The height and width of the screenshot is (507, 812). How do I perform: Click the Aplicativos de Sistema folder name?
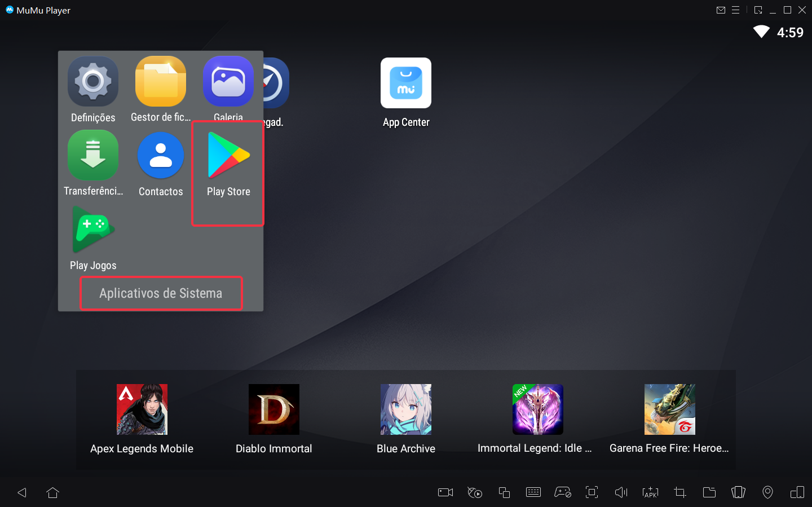pos(161,293)
